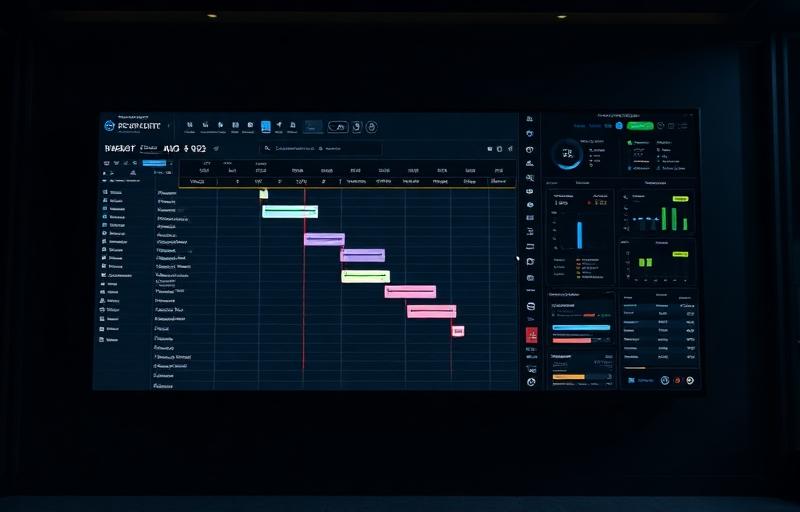Click the red round icon in the dashboard's bottom-right row

pyautogui.click(x=678, y=380)
